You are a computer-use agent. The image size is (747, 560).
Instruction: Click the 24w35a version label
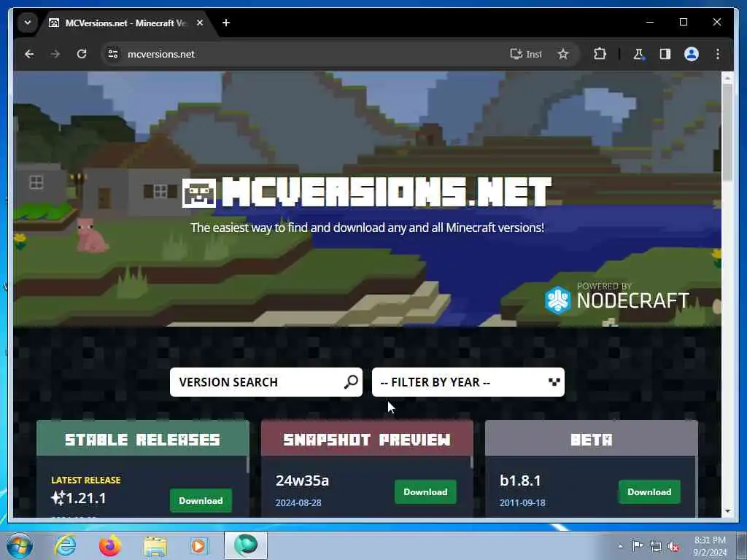point(302,481)
